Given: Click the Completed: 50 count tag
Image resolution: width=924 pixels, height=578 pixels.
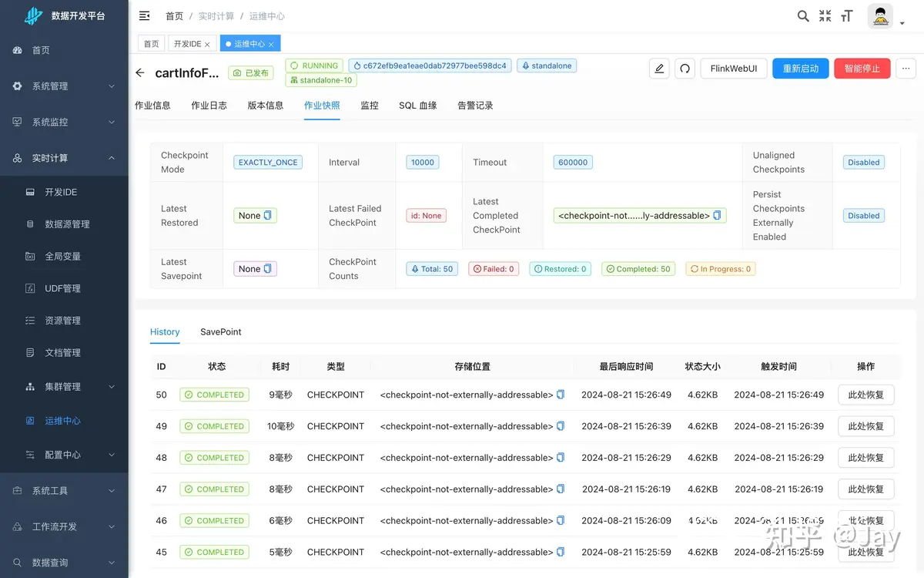Looking at the screenshot, I should 638,269.
